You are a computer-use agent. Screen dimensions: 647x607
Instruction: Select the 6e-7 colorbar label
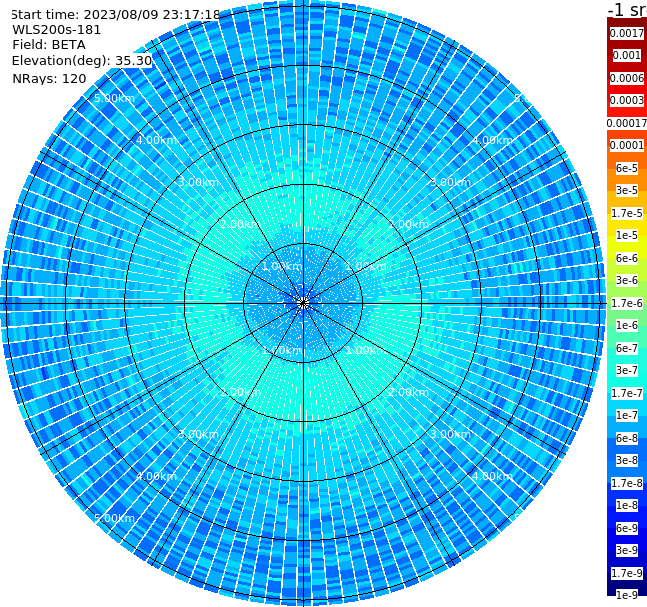627,348
